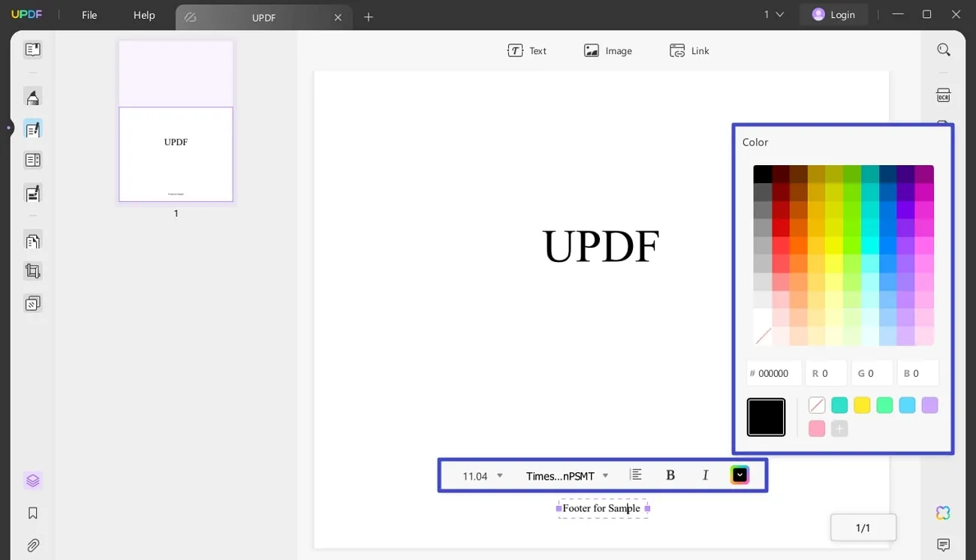The width and height of the screenshot is (976, 560).
Task: Select the Image editing tool
Action: click(x=608, y=51)
